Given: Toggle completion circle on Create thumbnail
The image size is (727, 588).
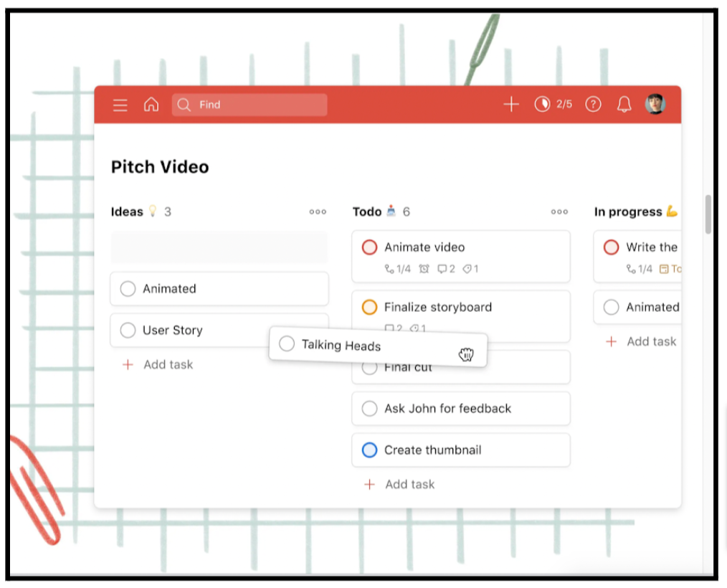Looking at the screenshot, I should point(369,450).
